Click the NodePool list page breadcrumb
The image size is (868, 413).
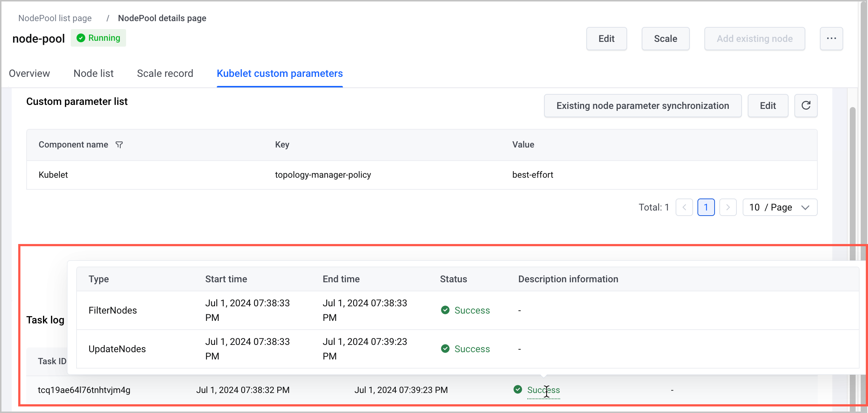pyautogui.click(x=55, y=18)
